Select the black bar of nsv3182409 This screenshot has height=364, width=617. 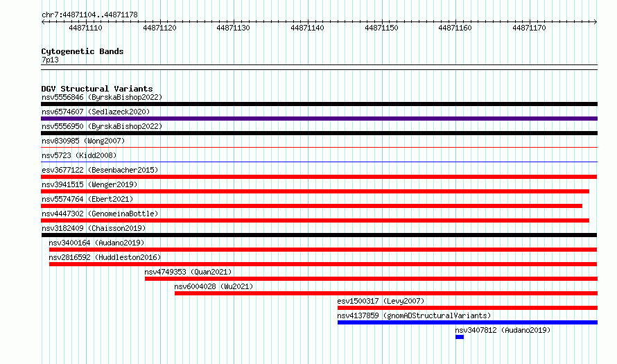click(319, 235)
